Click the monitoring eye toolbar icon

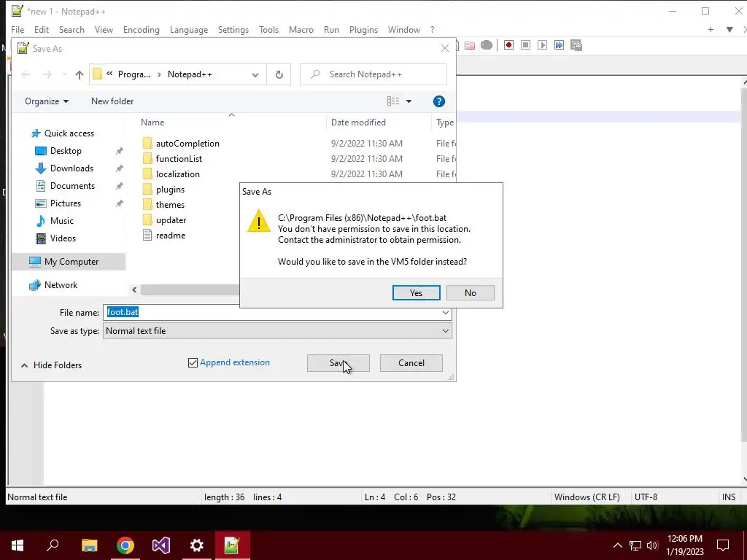487,45
